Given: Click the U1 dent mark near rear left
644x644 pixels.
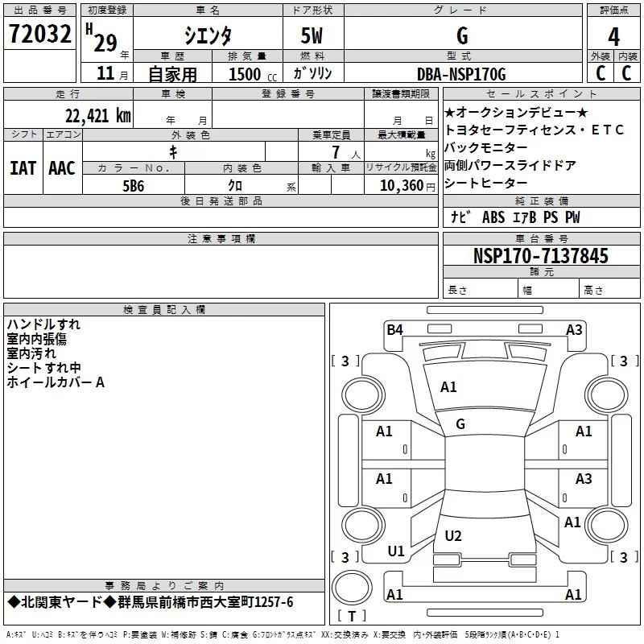Looking at the screenshot, I should 396,551.
